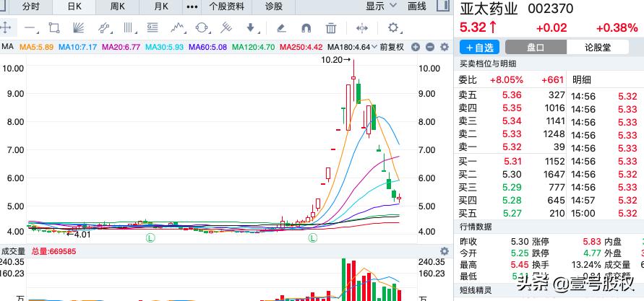The height and width of the screenshot is (301, 644).
Task: Click the plus icon to zoom in the chart
Action: click(x=416, y=47)
